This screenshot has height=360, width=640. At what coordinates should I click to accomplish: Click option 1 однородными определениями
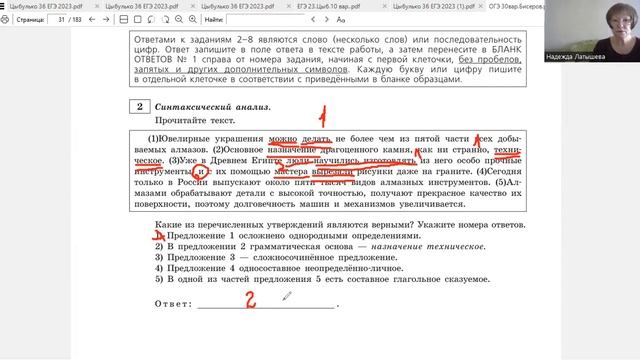click(288, 236)
